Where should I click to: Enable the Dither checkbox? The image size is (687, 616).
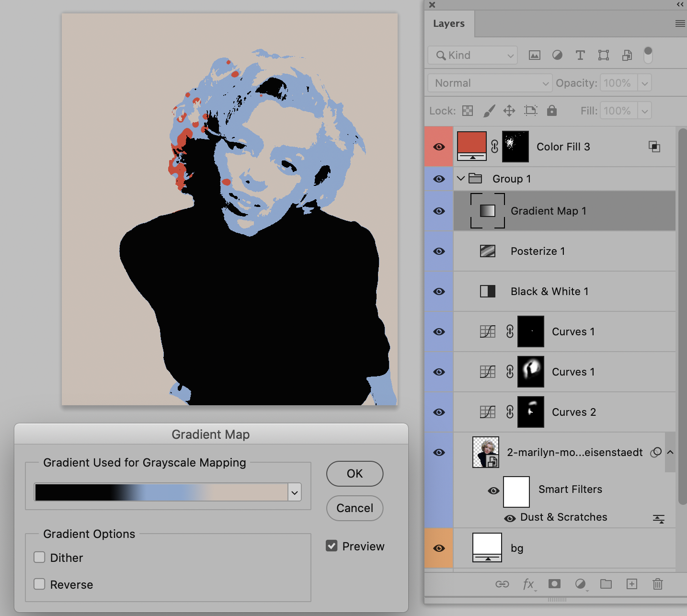pos(39,557)
